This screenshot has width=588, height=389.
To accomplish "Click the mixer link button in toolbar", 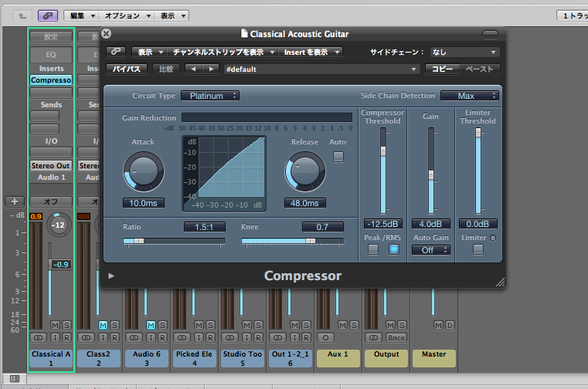I will (48, 15).
